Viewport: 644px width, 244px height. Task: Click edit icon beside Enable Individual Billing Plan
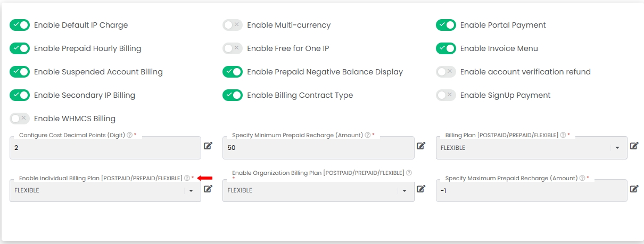[x=208, y=188]
